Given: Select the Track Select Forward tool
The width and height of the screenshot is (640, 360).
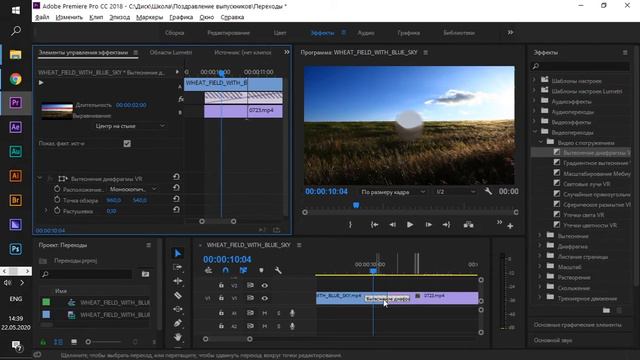Looking at the screenshot, I should click(x=178, y=267).
